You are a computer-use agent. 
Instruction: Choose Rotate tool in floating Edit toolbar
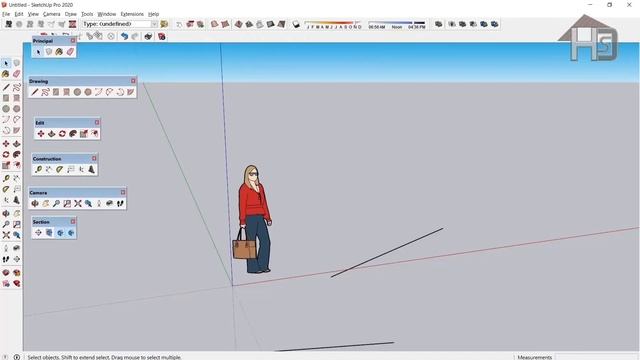(62, 133)
